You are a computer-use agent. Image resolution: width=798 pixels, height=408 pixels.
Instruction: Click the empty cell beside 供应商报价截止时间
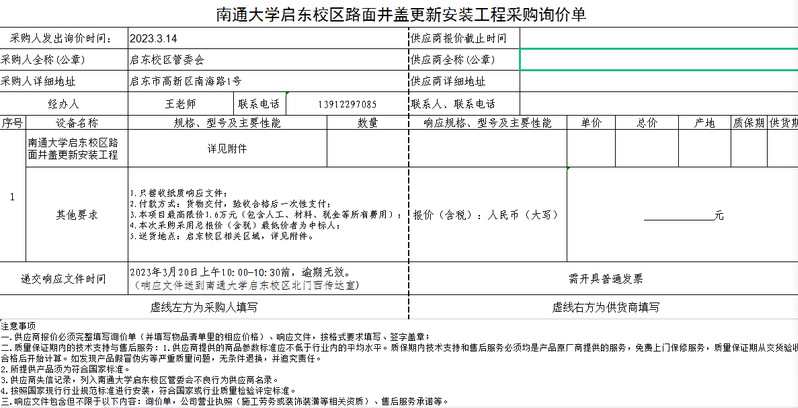[659, 38]
